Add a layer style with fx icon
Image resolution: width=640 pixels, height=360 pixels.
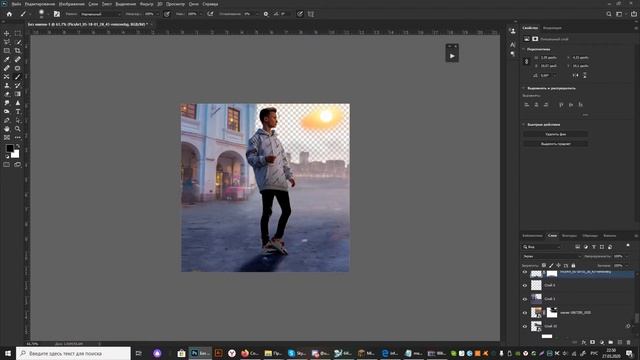584,342
